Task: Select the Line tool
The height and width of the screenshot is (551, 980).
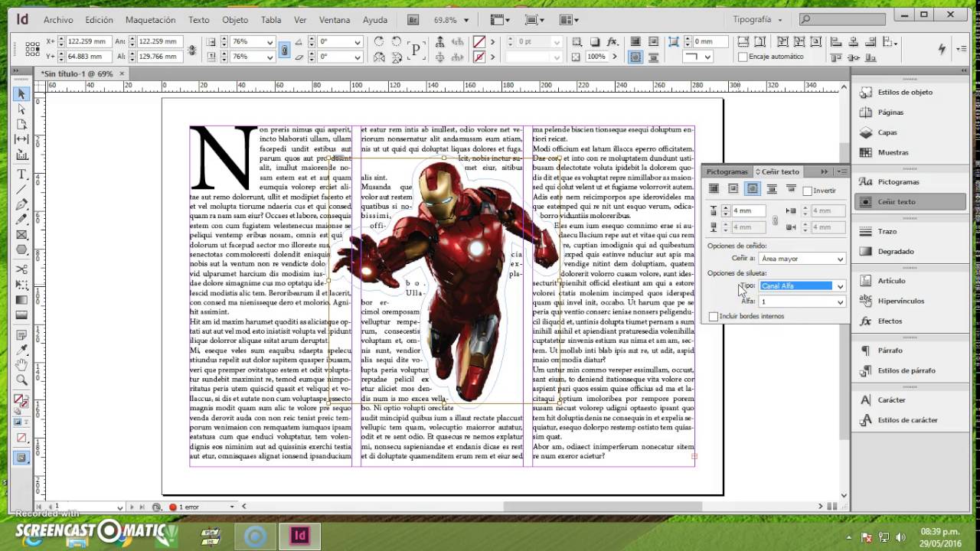Action: click(x=21, y=189)
